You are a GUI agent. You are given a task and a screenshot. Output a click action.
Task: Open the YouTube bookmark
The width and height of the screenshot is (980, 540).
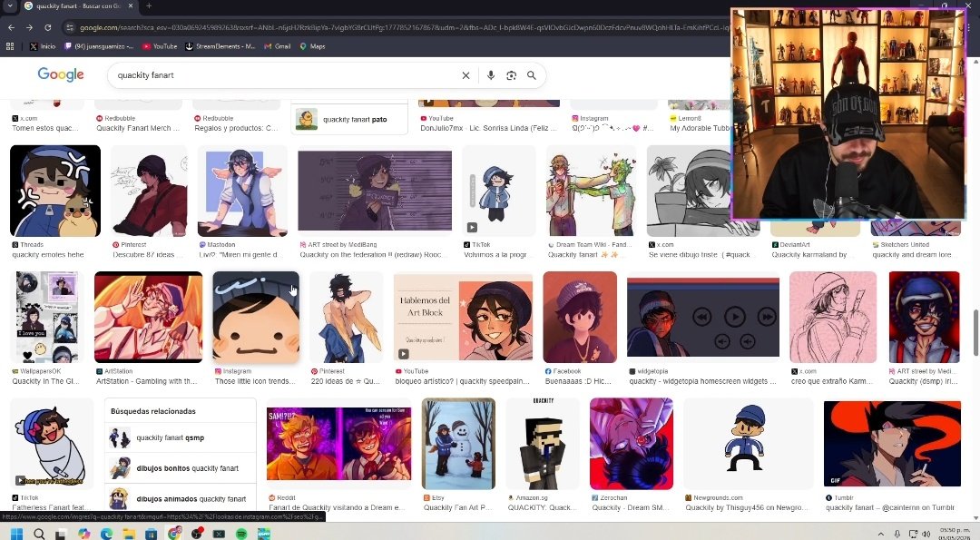point(160,46)
